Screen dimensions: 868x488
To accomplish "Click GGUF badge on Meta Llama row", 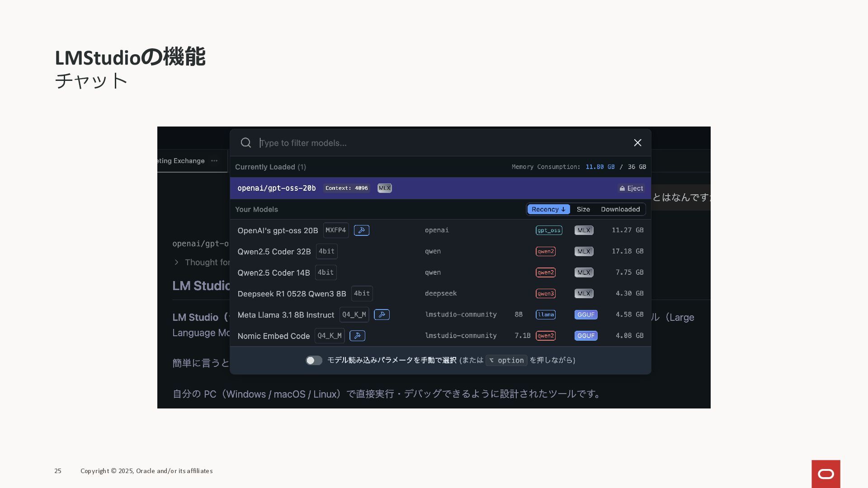I will 585,314.
